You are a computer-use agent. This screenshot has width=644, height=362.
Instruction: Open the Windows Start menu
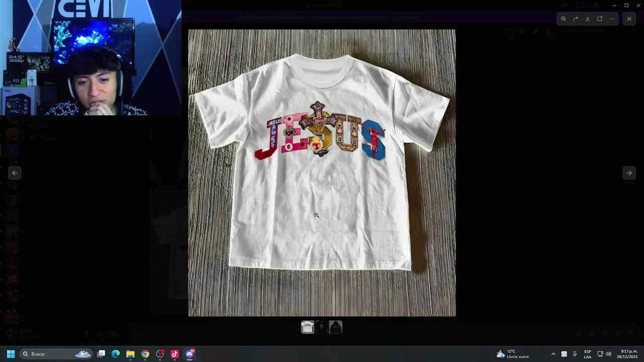point(11,354)
